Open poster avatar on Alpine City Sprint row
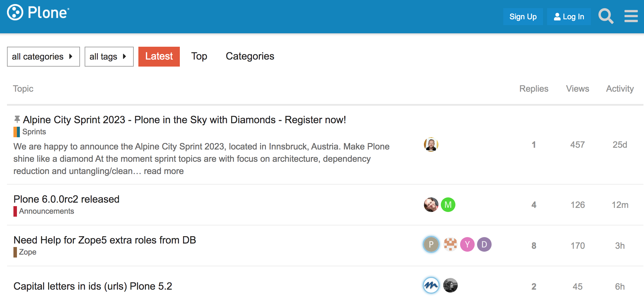Viewport: 644px width, 306px height. [x=431, y=145]
